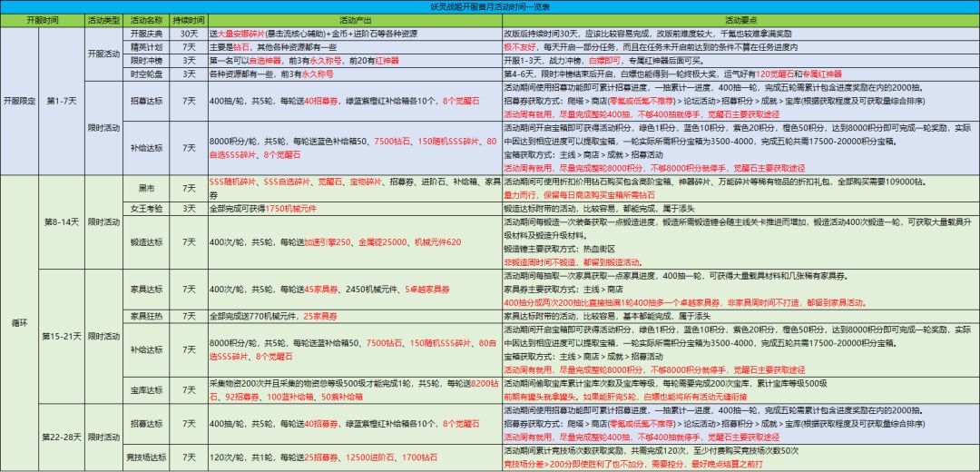Select the 活动名称 column header
The height and width of the screenshot is (472, 980).
tap(146, 21)
